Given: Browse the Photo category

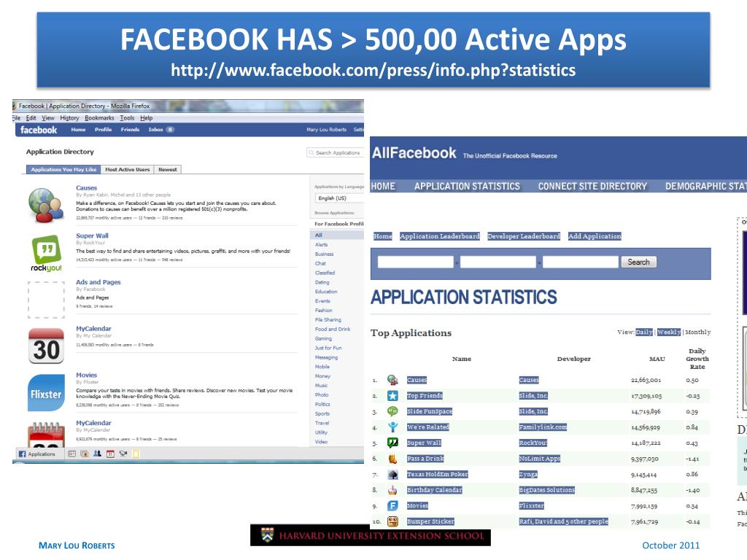Looking at the screenshot, I should (322, 394).
